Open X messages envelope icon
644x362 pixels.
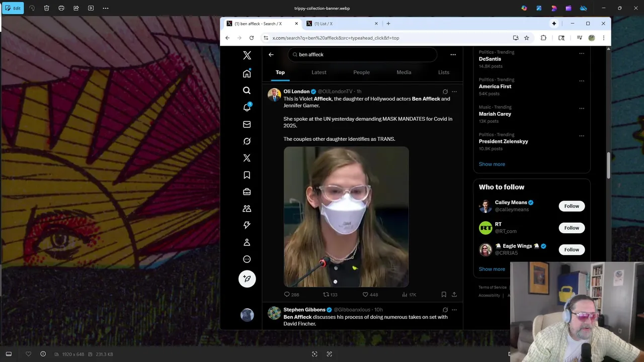[x=247, y=124]
